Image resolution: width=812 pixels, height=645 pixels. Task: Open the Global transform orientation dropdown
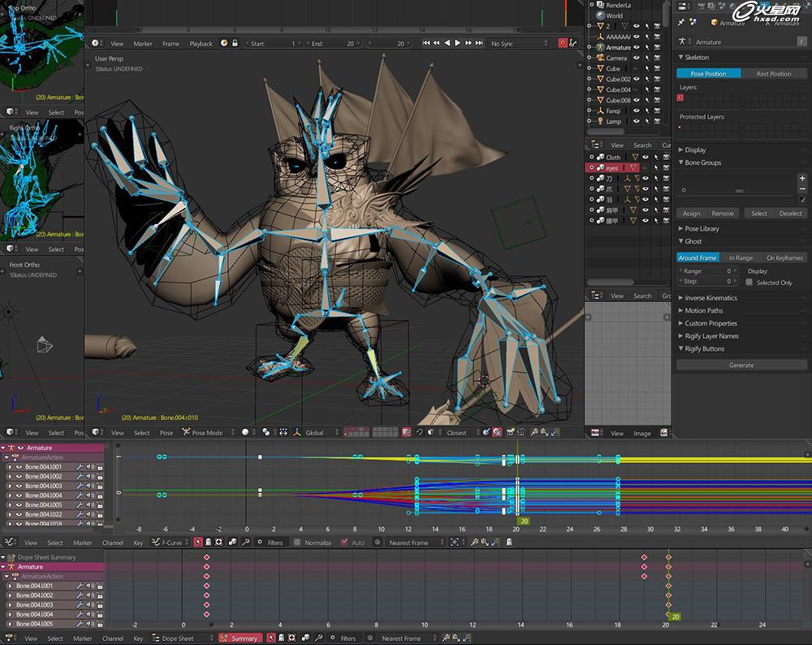pos(322,432)
